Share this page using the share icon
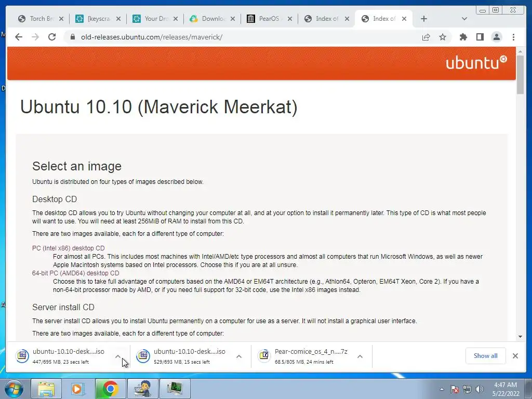 click(426, 37)
